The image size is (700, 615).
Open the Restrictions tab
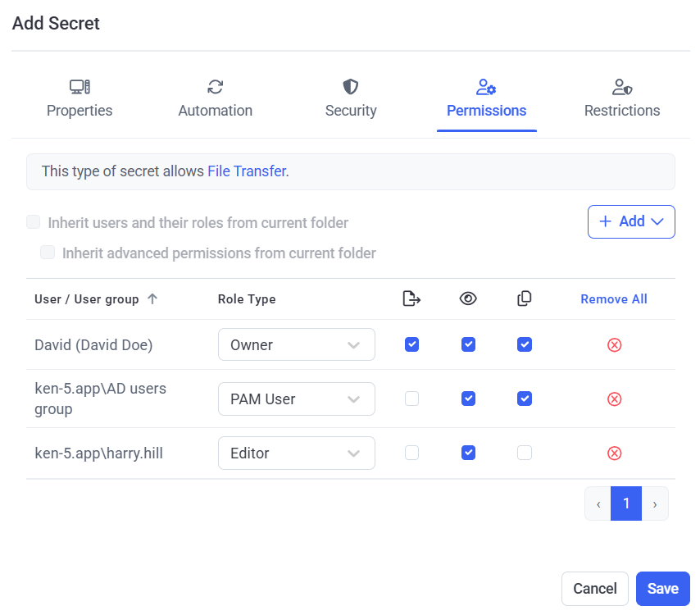(x=622, y=111)
